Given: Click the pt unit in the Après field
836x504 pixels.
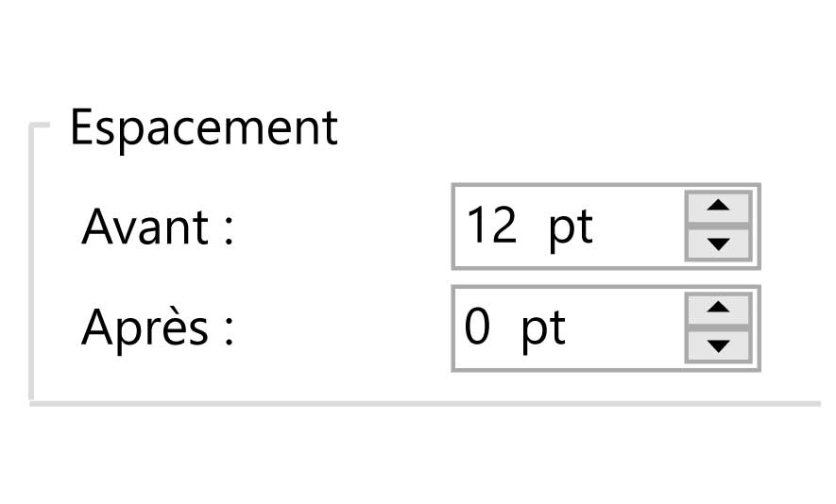Looking at the screenshot, I should [543, 330].
